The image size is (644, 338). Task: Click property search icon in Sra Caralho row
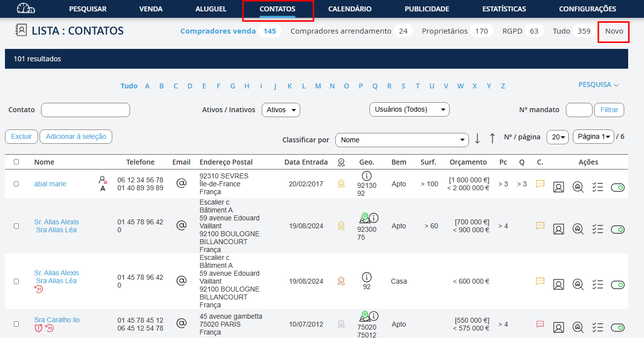click(578, 327)
